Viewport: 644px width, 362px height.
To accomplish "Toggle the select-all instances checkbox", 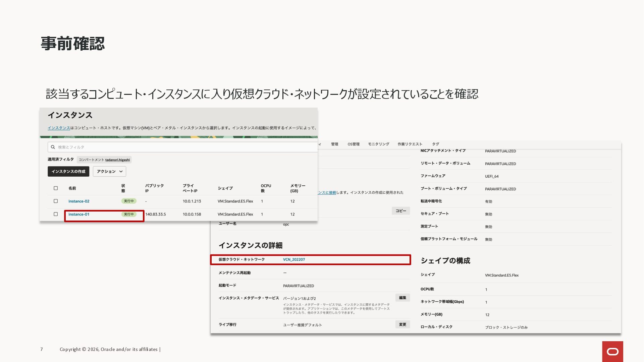I will pos(56,188).
